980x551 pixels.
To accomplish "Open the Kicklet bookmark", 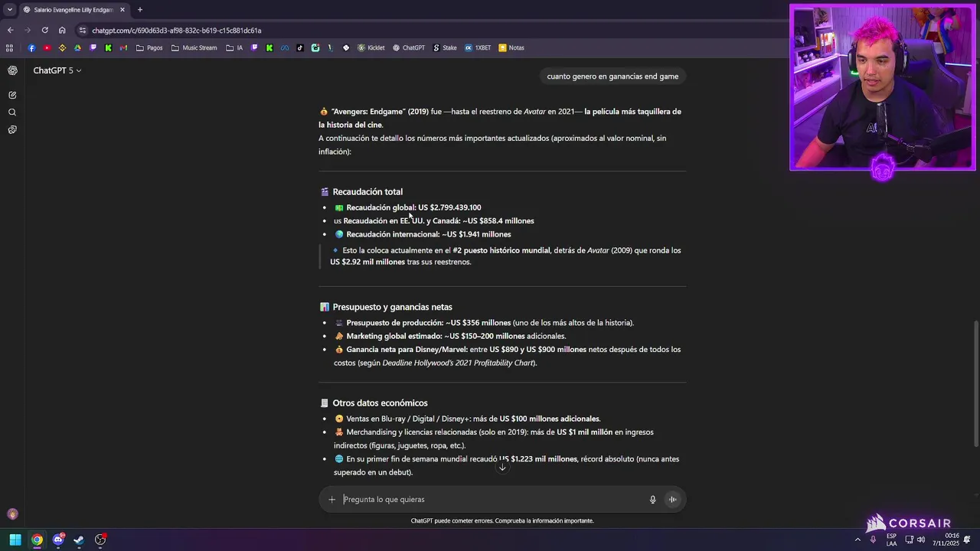I will [x=371, y=47].
